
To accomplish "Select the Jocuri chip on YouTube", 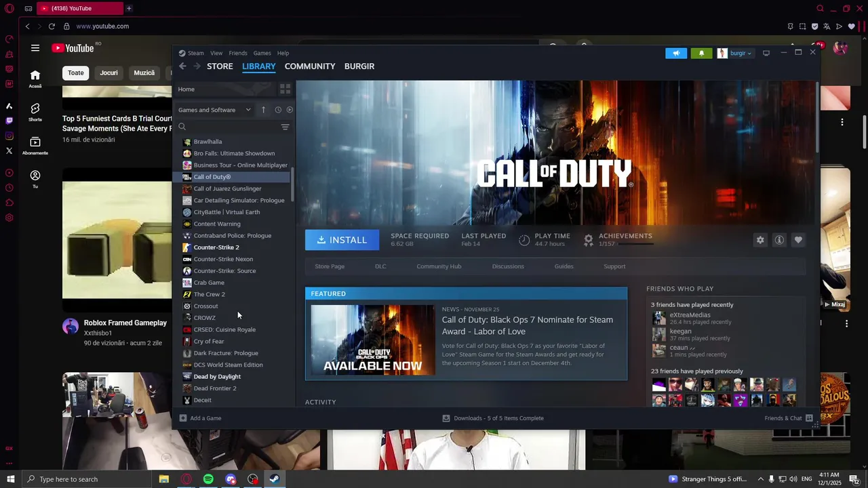I will (108, 73).
